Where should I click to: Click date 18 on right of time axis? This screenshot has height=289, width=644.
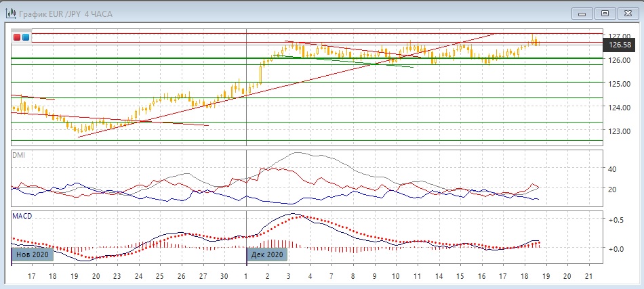(x=523, y=276)
